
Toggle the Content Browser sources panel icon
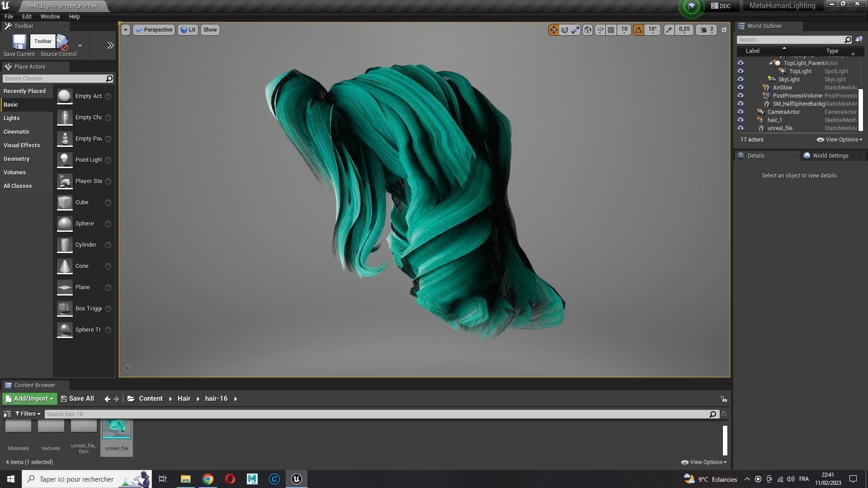[x=7, y=414]
